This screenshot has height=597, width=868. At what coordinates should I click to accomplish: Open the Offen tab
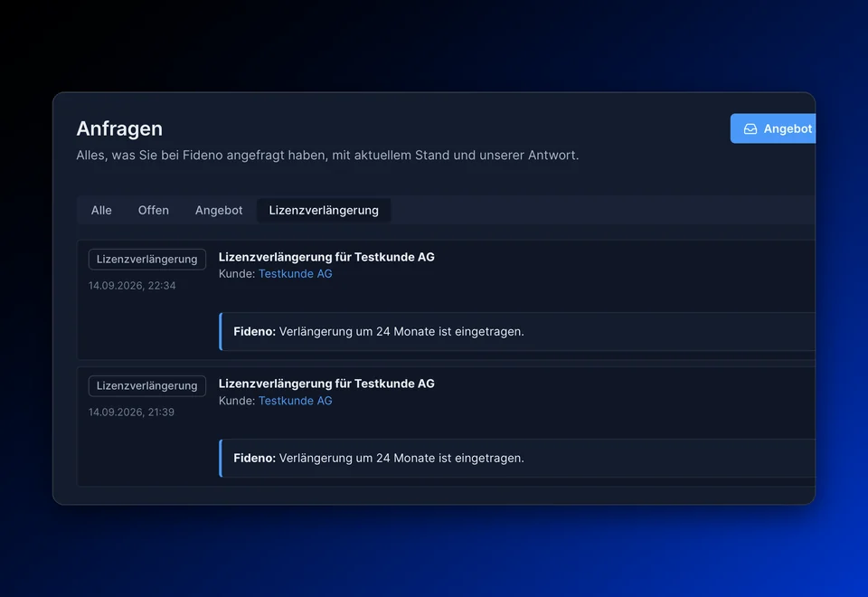click(x=154, y=211)
